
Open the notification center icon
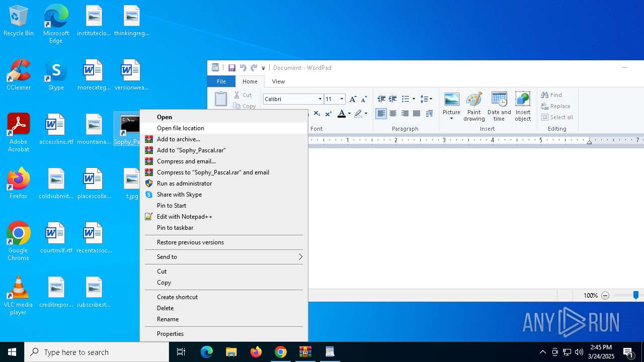(x=628, y=352)
